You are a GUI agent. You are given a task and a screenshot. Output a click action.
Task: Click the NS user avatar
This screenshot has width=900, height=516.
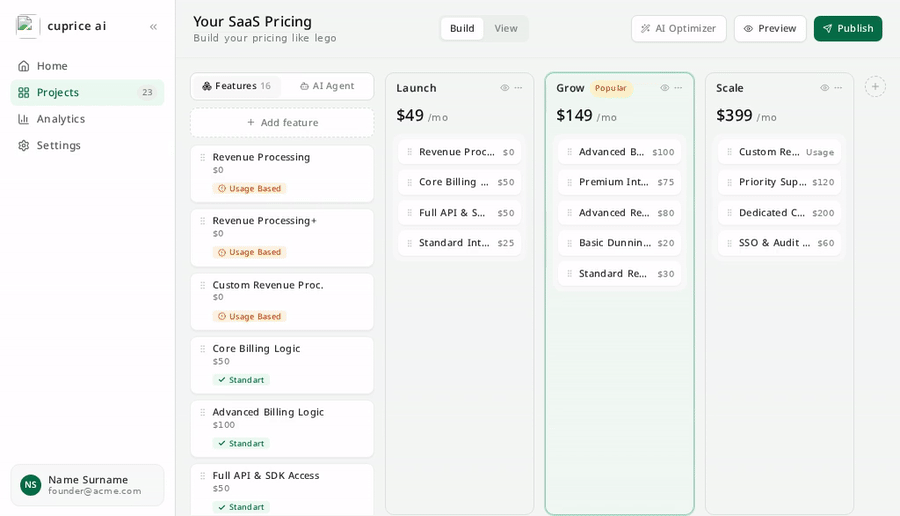click(x=30, y=485)
